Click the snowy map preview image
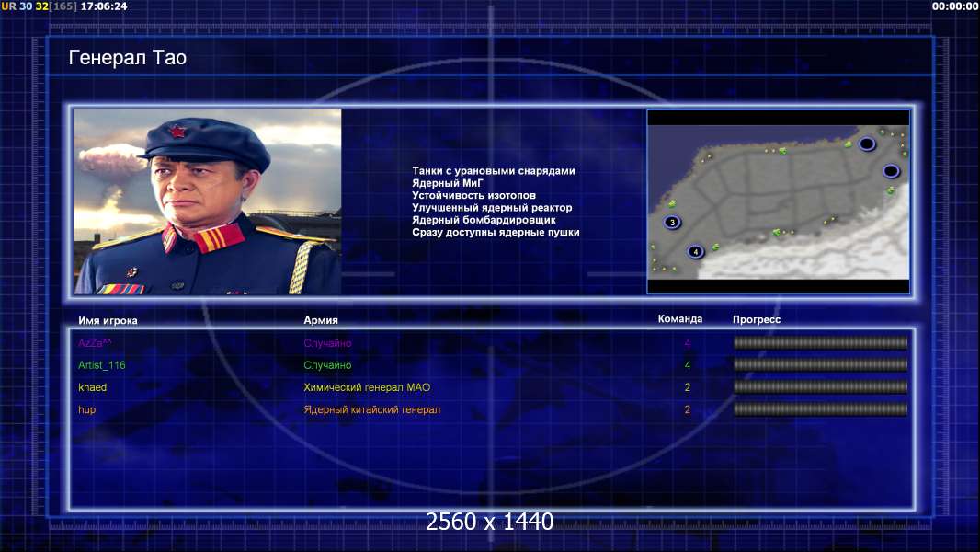This screenshot has height=552, width=980. (x=778, y=201)
